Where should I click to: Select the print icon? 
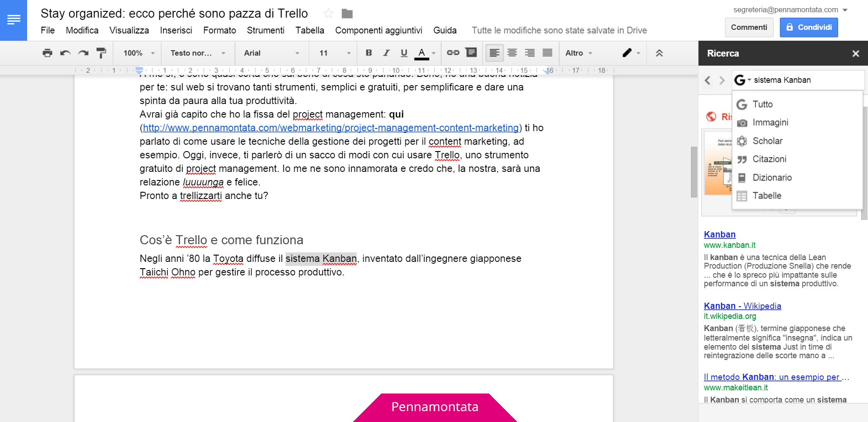click(x=47, y=53)
